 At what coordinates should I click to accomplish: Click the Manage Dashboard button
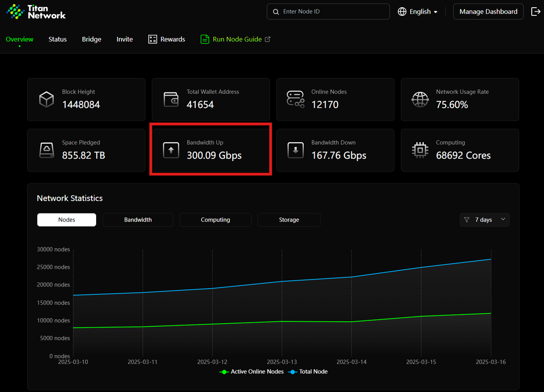pyautogui.click(x=488, y=12)
